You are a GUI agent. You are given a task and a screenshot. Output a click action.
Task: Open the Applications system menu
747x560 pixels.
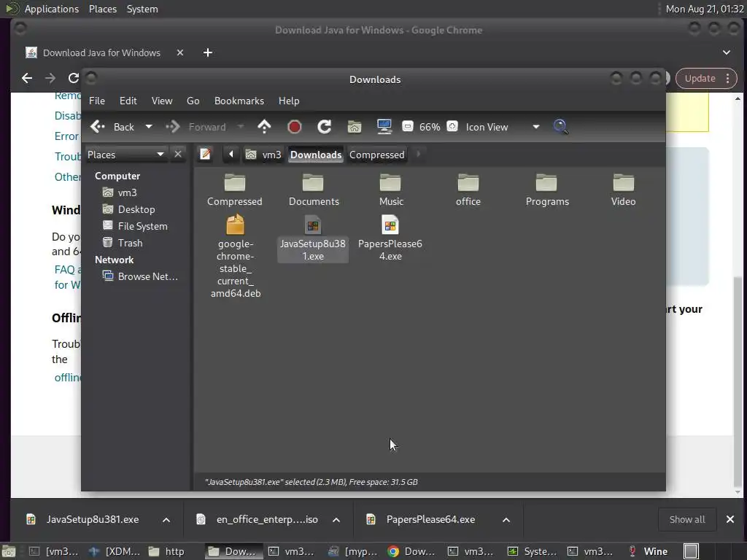[52, 9]
